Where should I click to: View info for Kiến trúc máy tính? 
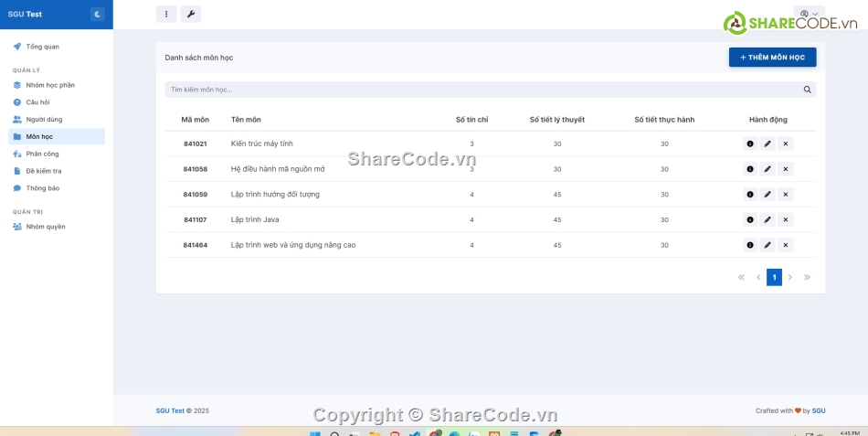click(750, 144)
